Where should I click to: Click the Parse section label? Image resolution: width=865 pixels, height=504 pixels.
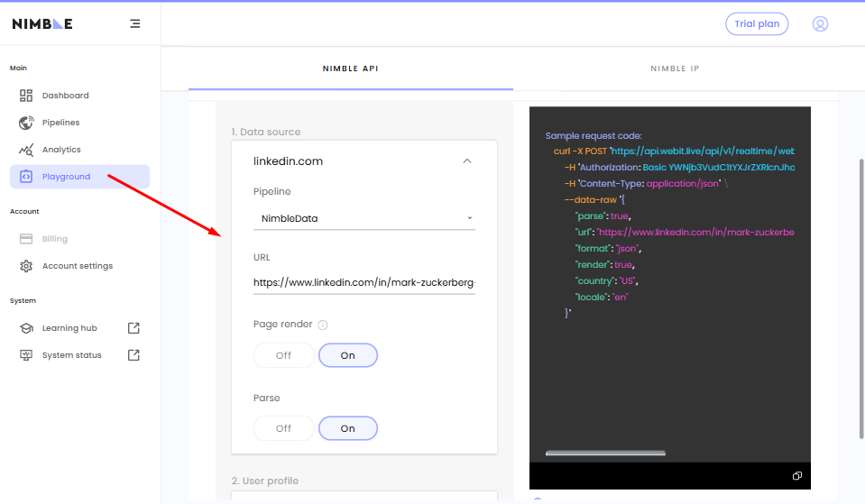tap(266, 399)
